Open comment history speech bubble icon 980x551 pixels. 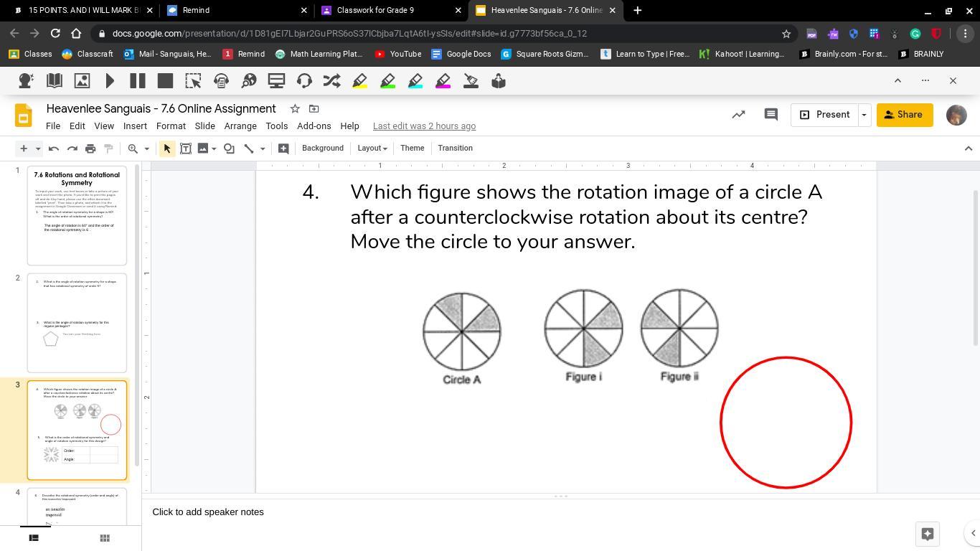(771, 115)
